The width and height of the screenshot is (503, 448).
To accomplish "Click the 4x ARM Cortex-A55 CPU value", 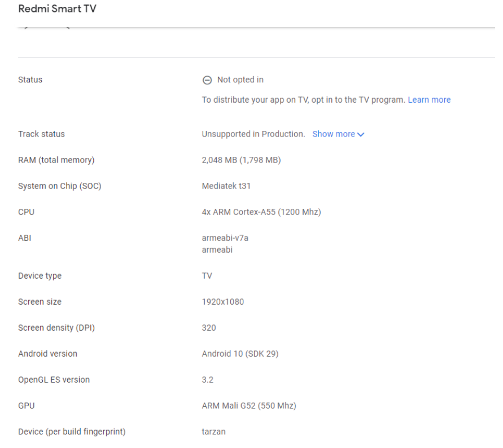I will tap(261, 212).
